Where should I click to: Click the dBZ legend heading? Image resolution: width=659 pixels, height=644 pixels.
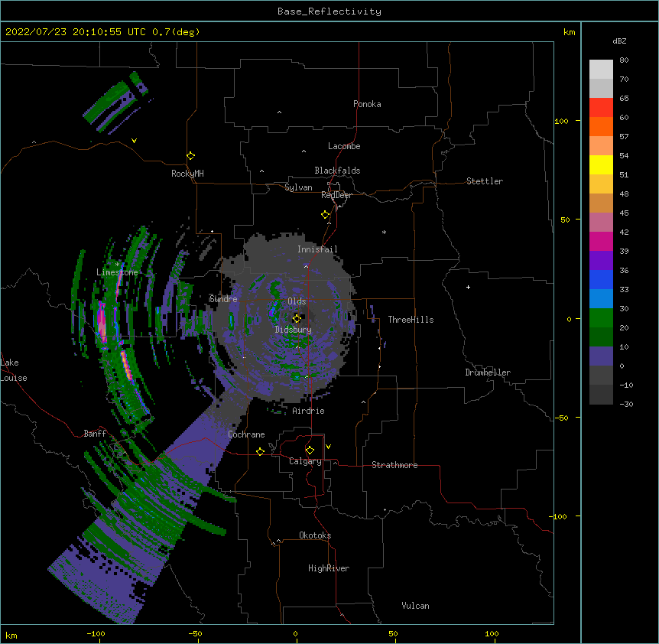click(619, 41)
